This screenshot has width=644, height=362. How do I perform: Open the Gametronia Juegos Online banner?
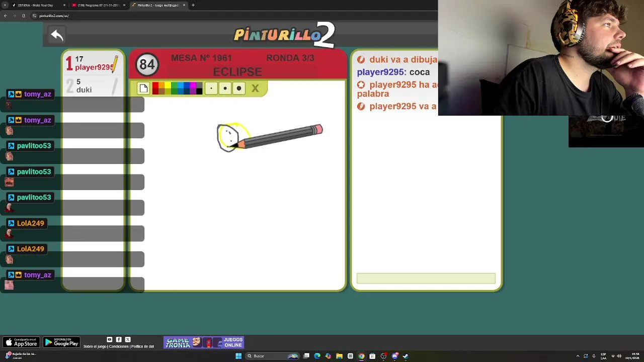pos(204,343)
